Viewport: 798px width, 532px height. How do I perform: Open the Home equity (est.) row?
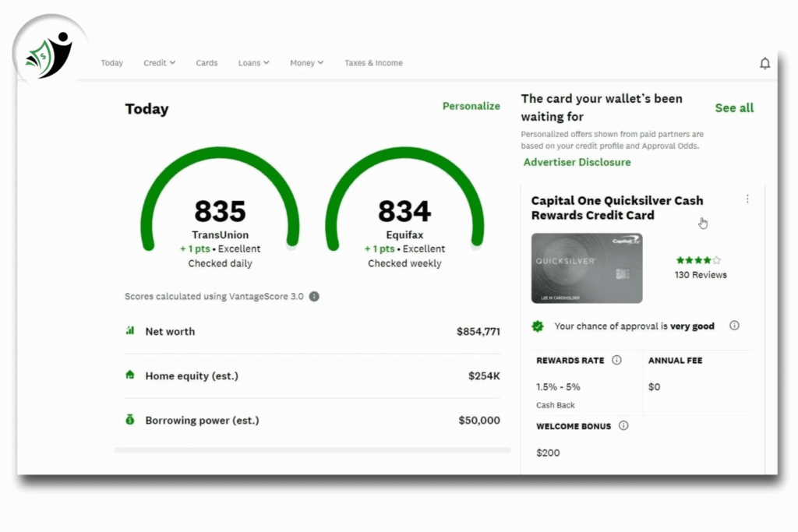(312, 376)
